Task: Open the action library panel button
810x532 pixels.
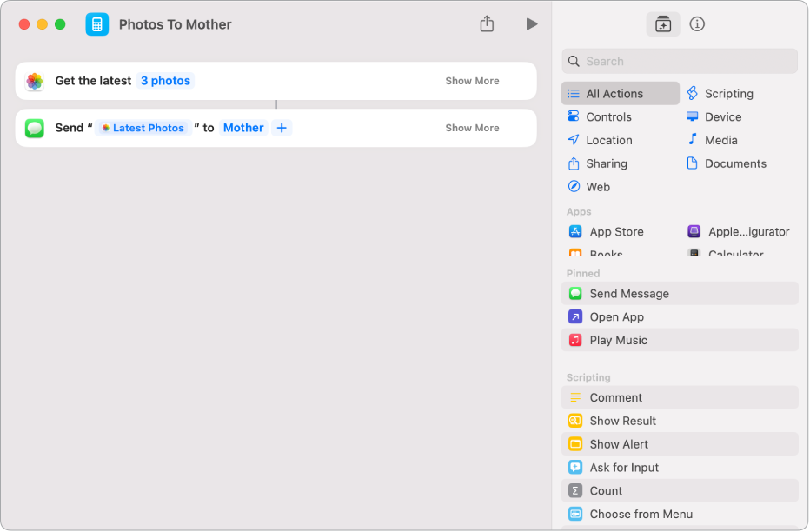Action: (x=663, y=24)
